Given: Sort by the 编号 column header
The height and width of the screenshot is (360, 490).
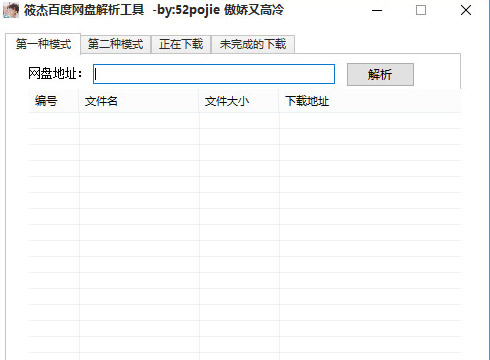Looking at the screenshot, I should coord(54,101).
